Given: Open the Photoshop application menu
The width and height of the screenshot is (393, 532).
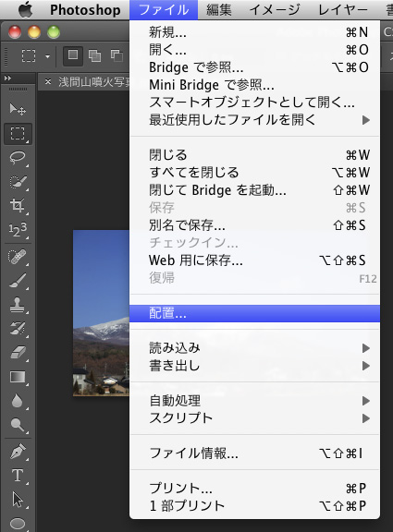Looking at the screenshot, I should 85,9.
